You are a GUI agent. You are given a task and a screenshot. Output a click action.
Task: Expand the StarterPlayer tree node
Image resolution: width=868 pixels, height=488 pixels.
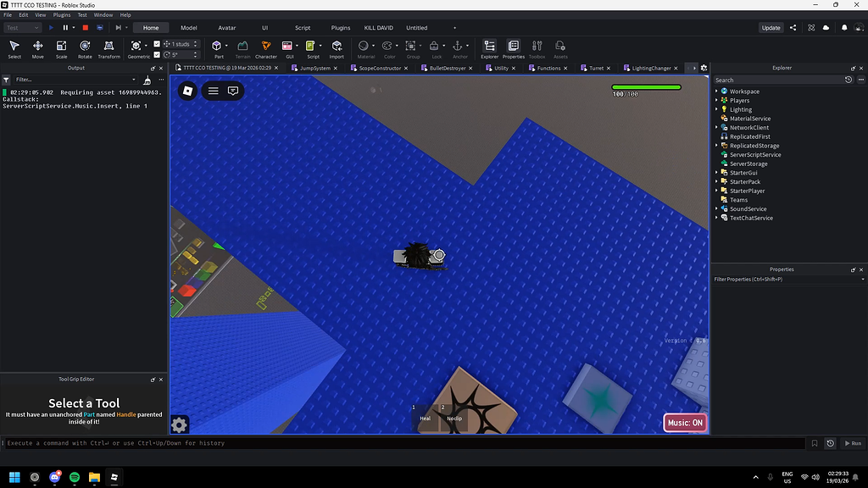coord(716,191)
